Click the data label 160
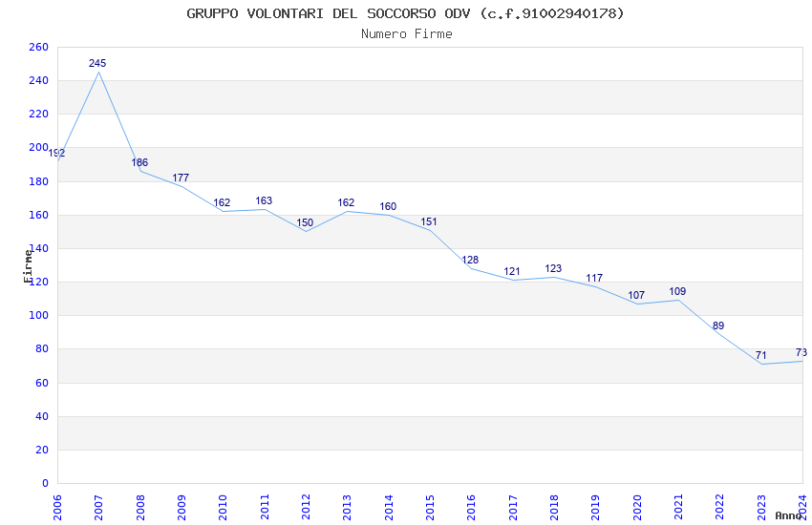The width and height of the screenshot is (812, 525). (x=388, y=206)
